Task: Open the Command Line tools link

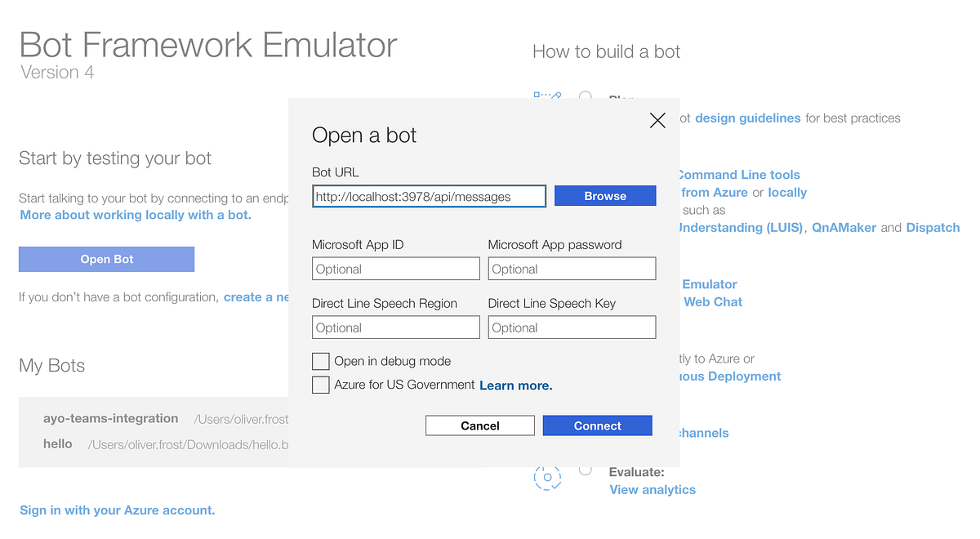Action: point(737,174)
